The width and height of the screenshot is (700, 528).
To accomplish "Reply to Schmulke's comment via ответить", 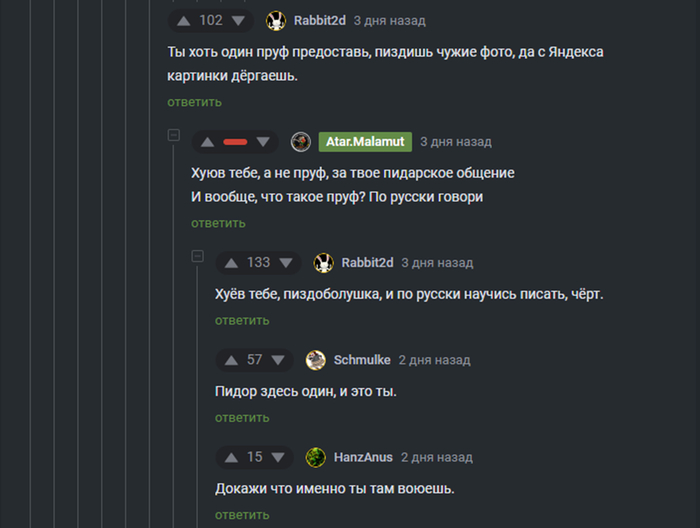I will [x=242, y=417].
